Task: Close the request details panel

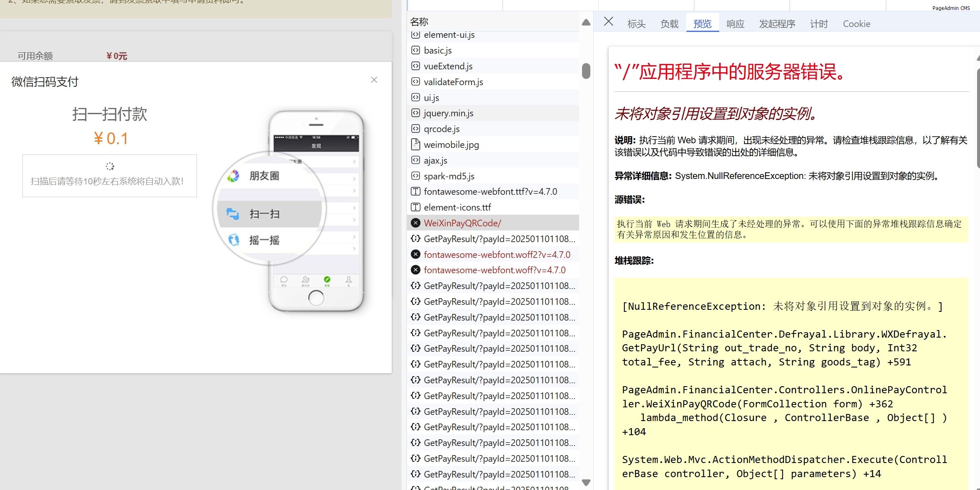Action: click(608, 22)
